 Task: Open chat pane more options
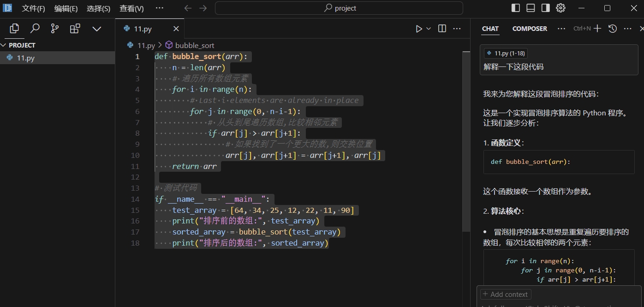[627, 29]
